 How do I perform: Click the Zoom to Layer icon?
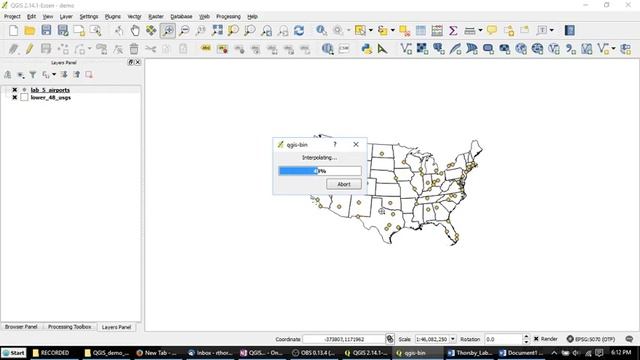pos(250,31)
